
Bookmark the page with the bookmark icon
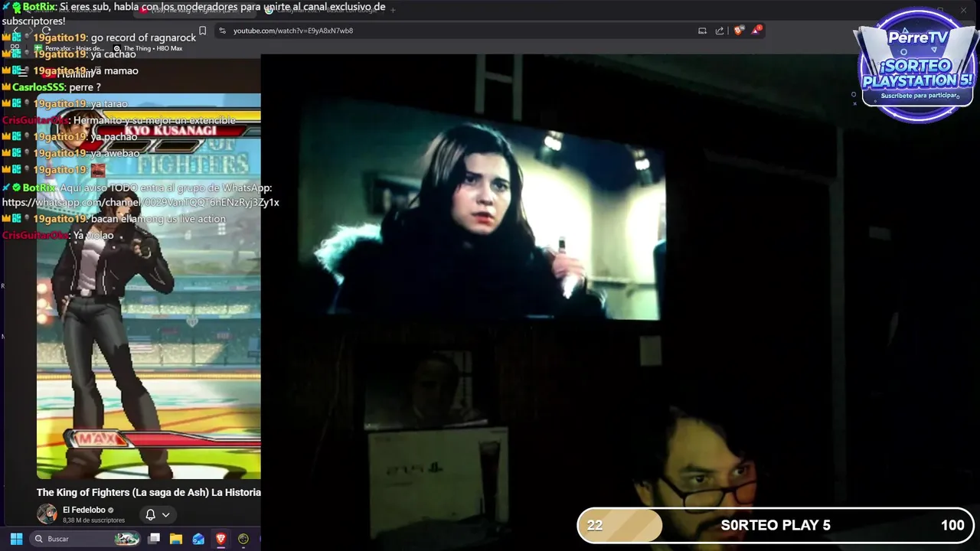click(x=202, y=31)
